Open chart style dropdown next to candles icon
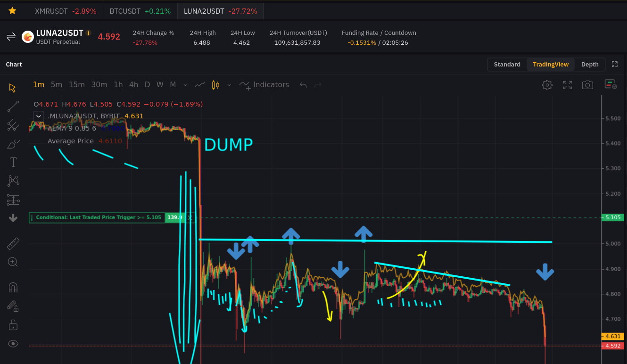627x364 pixels. [229, 85]
